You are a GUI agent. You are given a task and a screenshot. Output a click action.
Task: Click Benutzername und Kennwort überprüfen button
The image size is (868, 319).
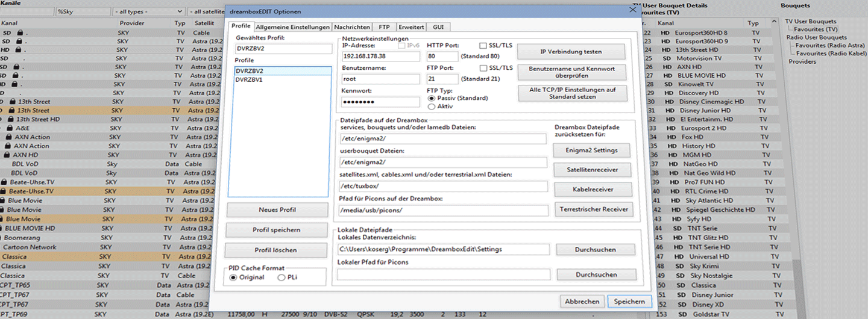click(x=571, y=72)
